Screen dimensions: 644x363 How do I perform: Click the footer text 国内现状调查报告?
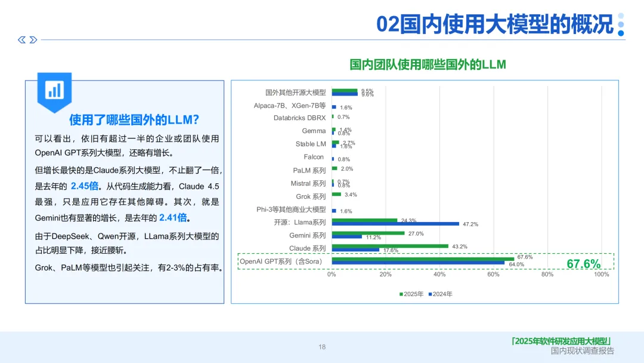coord(583,350)
